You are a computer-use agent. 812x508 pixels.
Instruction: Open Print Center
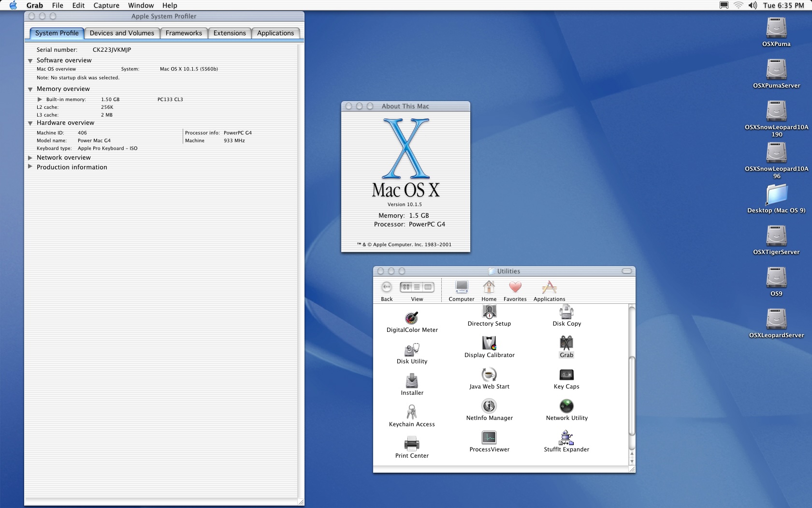click(x=412, y=444)
